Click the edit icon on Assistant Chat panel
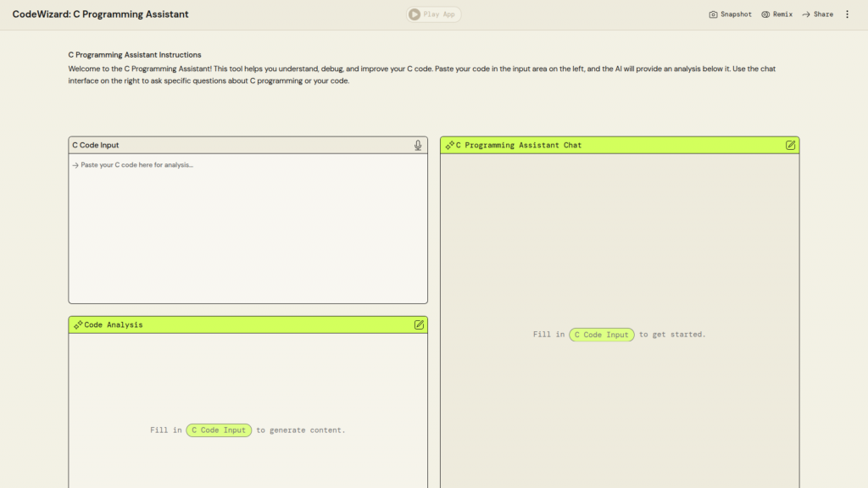The width and height of the screenshot is (868, 488). (790, 145)
